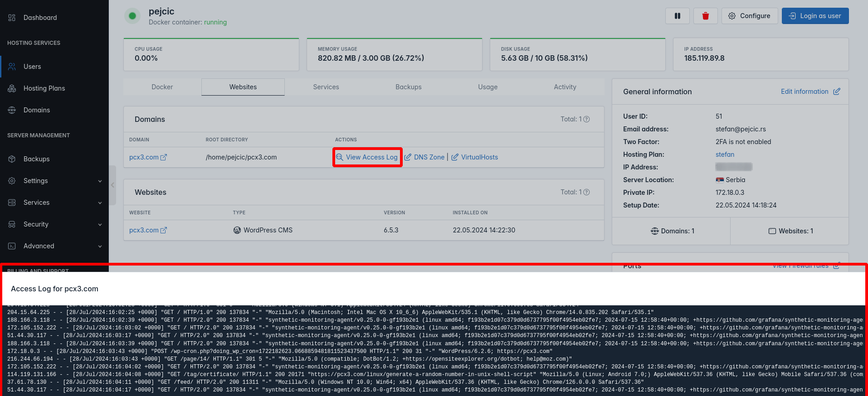
Task: Click the Services sidebar icon
Action: tap(12, 203)
